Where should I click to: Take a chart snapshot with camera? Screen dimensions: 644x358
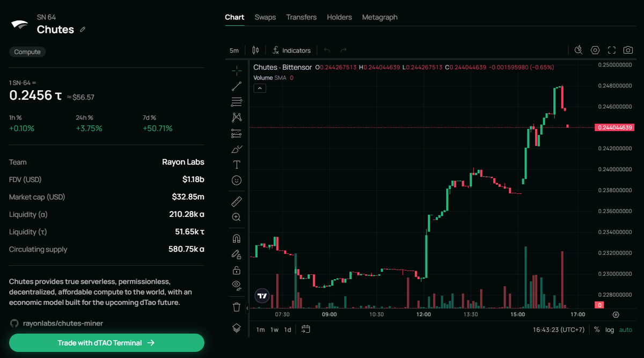click(x=628, y=50)
